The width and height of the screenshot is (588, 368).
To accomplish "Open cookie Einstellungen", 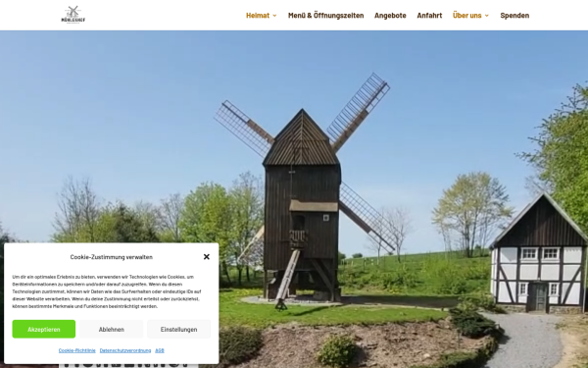I will tap(179, 329).
